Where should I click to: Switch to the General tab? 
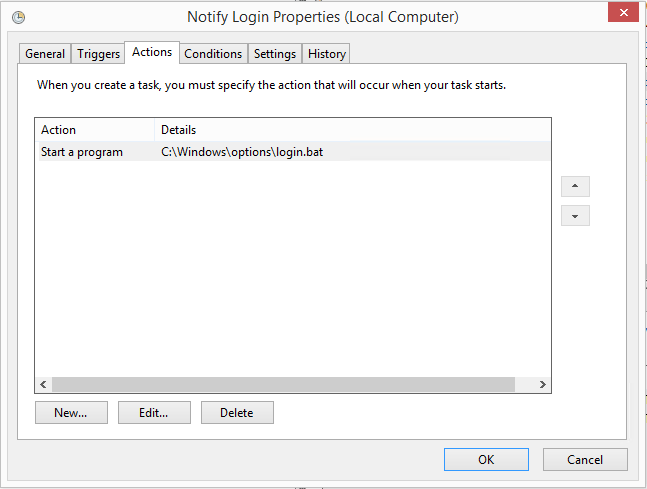point(45,54)
